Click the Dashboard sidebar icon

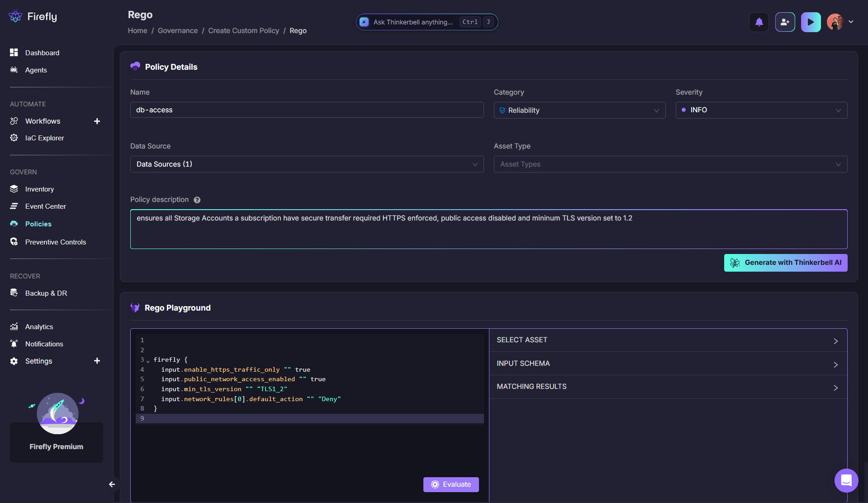14,53
